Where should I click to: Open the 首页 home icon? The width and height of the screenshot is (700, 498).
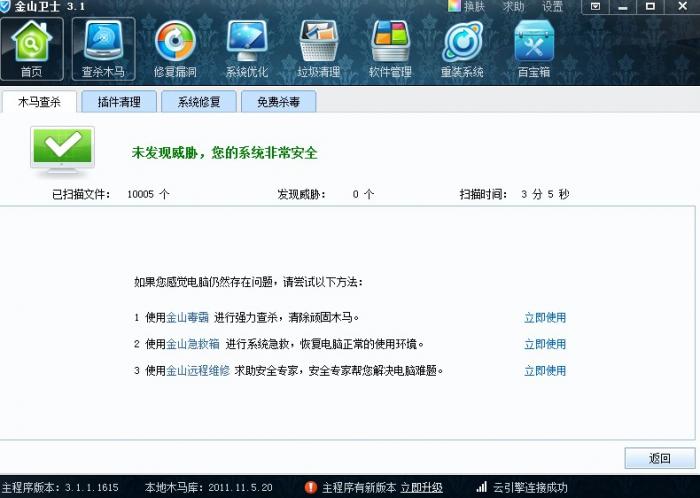(32, 49)
